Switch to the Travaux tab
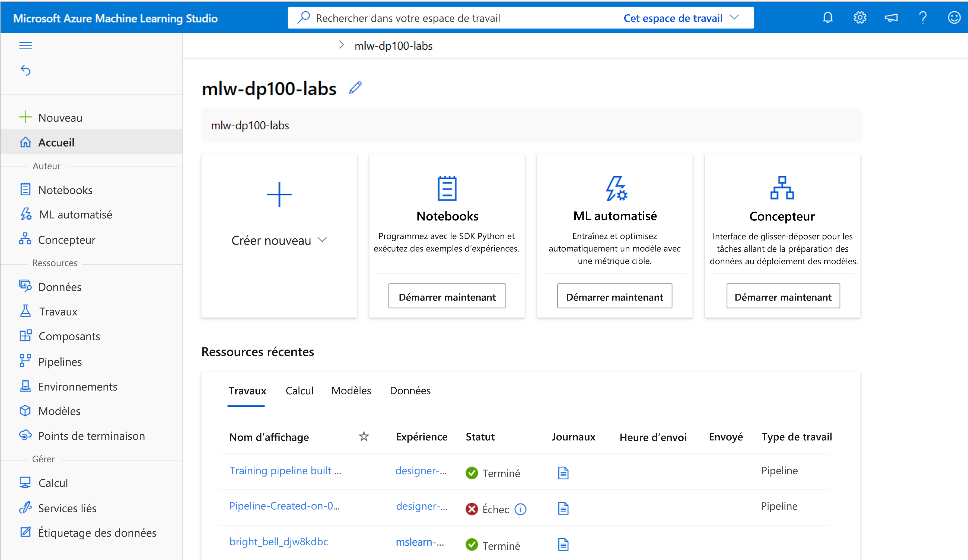Screen dimensions: 968x560 (x=247, y=391)
